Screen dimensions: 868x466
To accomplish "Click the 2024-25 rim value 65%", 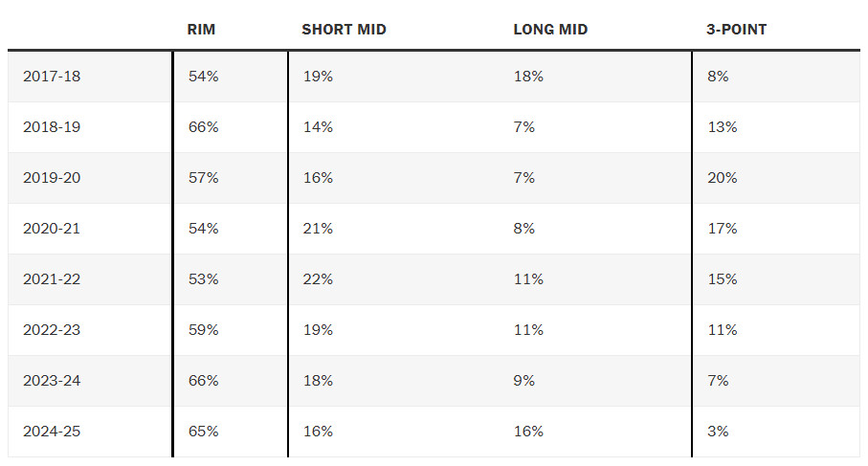I will (203, 432).
